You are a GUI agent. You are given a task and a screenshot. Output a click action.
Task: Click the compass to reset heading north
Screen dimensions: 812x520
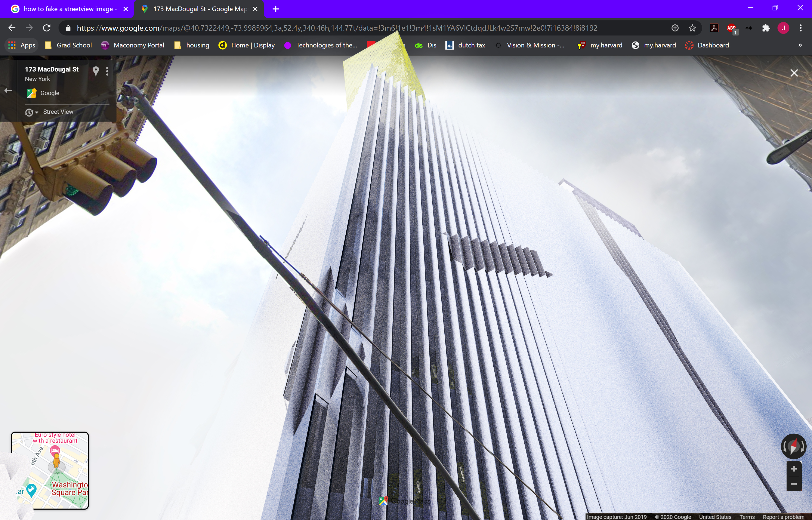coord(793,446)
